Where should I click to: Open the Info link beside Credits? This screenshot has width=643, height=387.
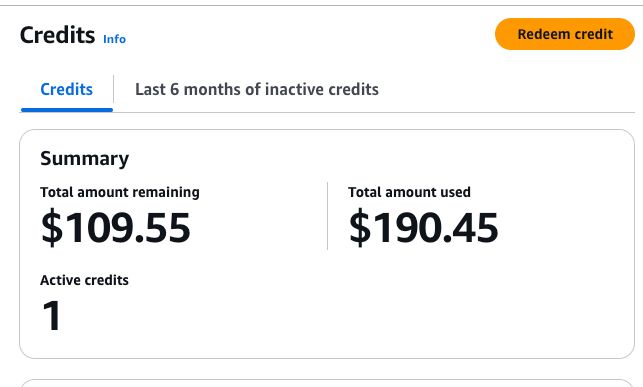click(x=114, y=39)
